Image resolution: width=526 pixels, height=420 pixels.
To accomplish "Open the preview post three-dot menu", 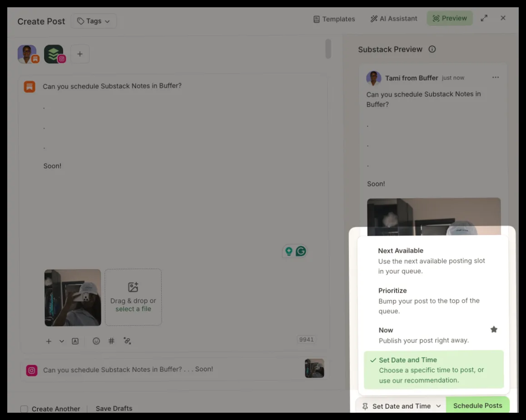I will pos(496,78).
